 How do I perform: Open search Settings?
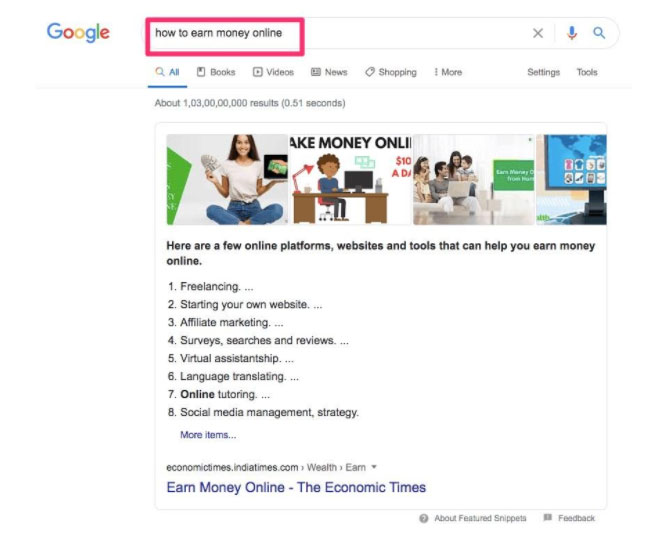(x=543, y=72)
